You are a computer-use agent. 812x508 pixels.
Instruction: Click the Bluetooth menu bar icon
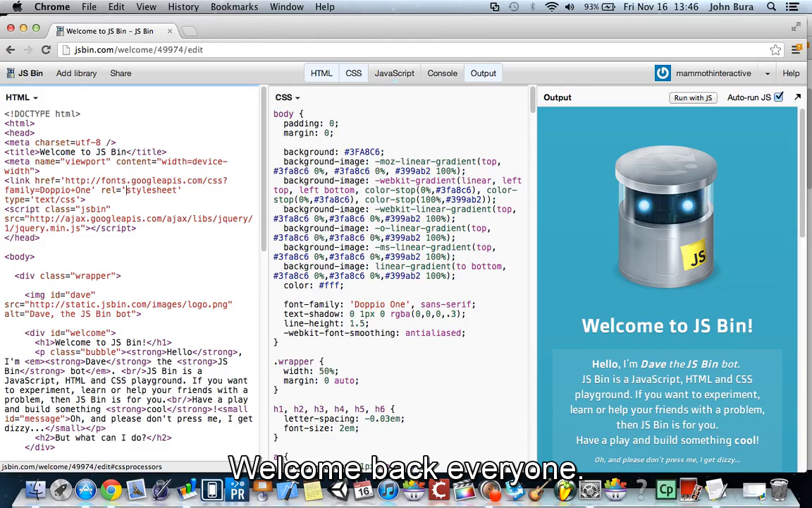pos(532,7)
